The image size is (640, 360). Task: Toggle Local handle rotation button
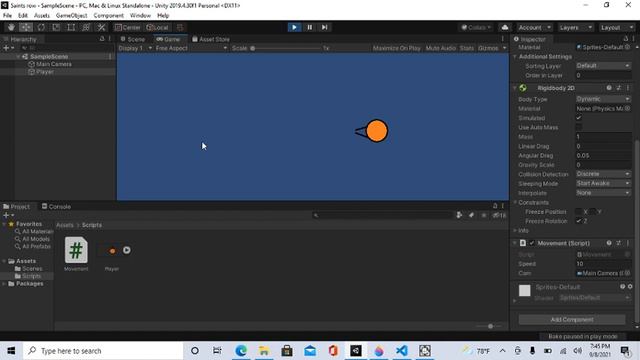click(x=158, y=27)
